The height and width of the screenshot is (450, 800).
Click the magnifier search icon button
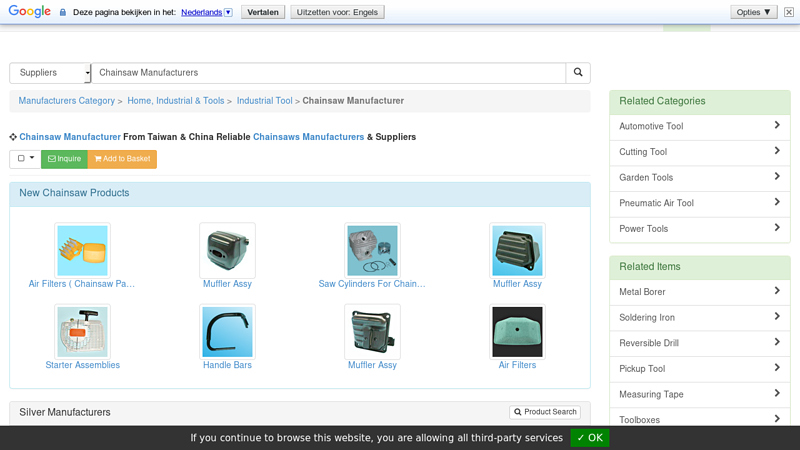[x=578, y=72]
